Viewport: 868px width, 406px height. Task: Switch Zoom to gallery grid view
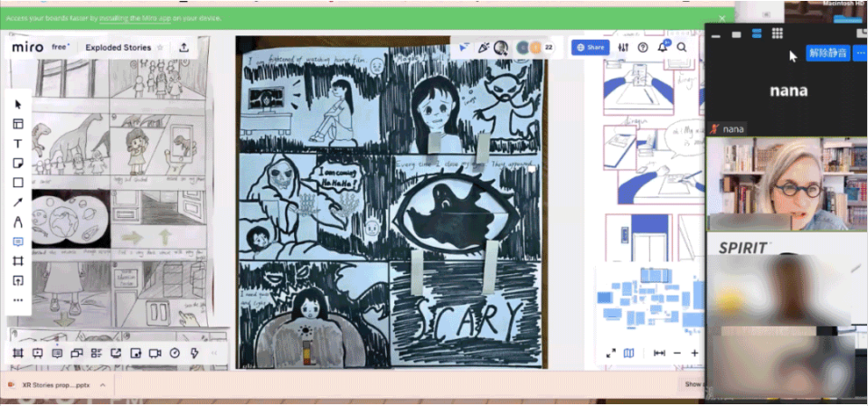778,34
